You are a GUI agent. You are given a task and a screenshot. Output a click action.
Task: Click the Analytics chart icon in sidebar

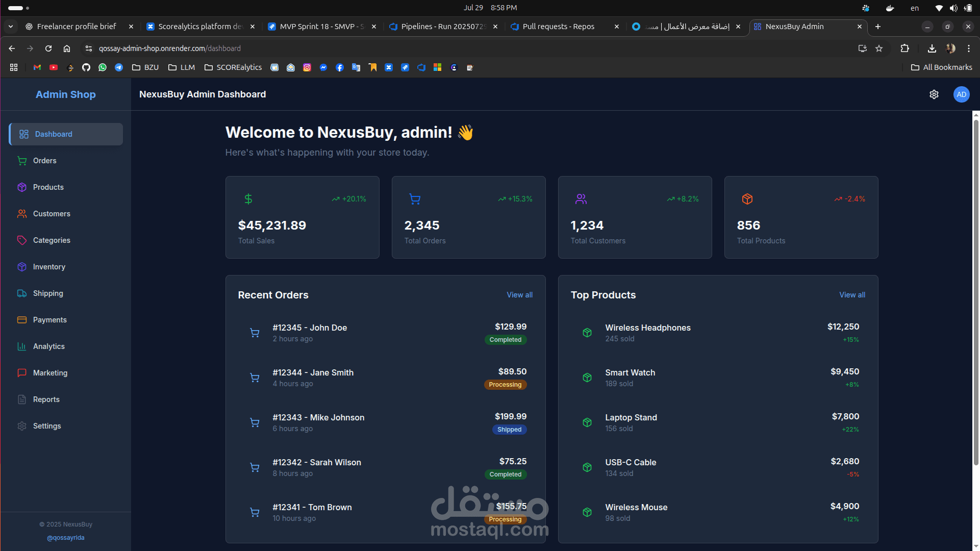(22, 346)
